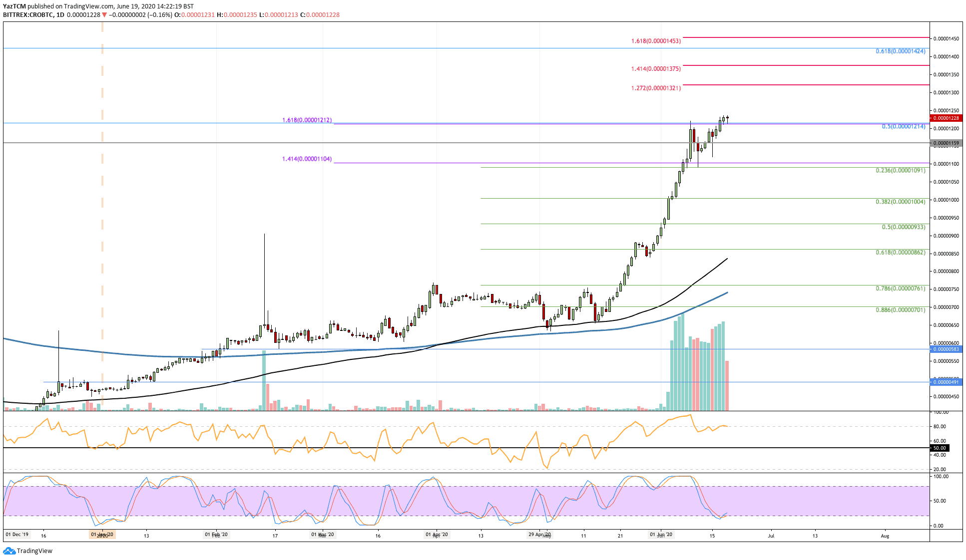Click the 01 Jun '20 date marker
This screenshot has height=560, width=966.
(661, 535)
